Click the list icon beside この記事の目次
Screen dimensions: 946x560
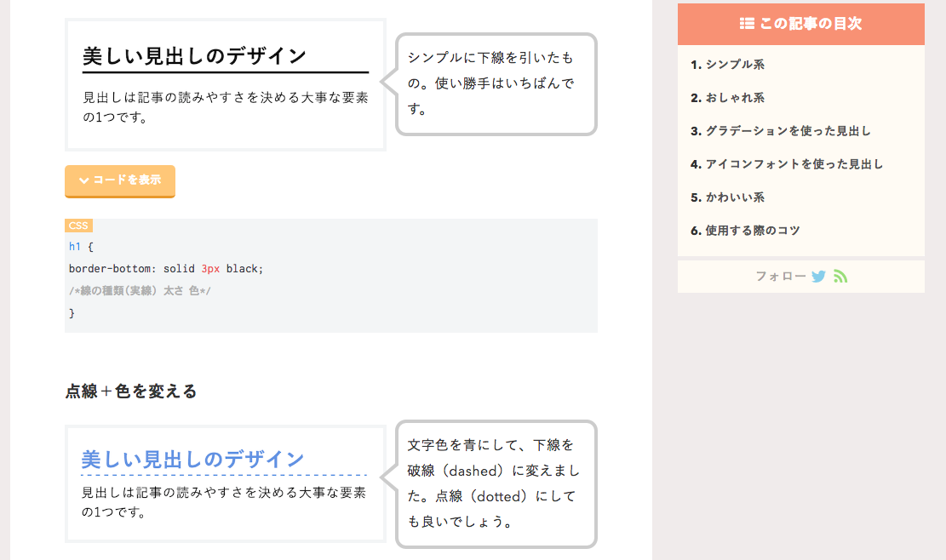point(747,24)
